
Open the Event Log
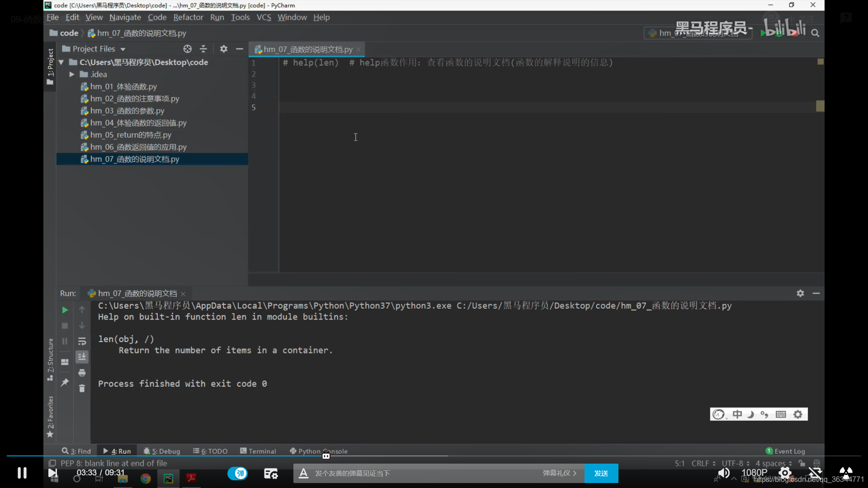pos(785,451)
